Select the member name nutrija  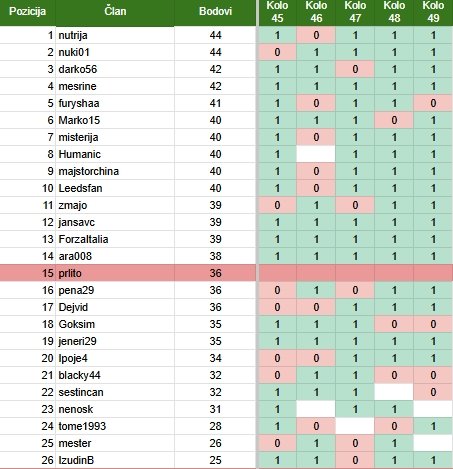pos(73,35)
